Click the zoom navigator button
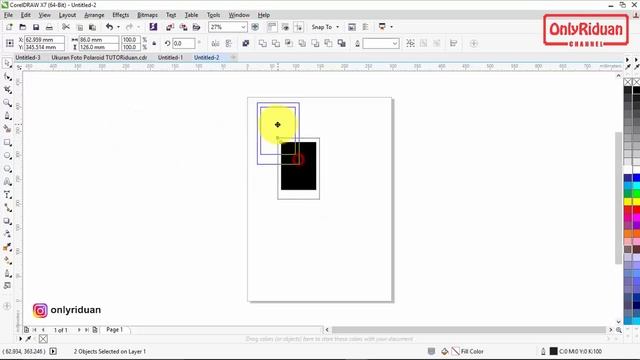The image size is (640, 360). [x=619, y=329]
